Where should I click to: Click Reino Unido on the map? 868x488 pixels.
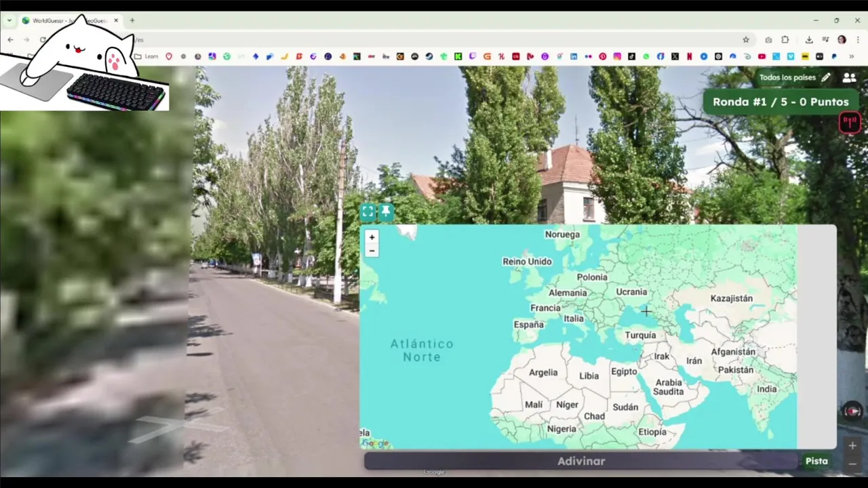click(527, 262)
